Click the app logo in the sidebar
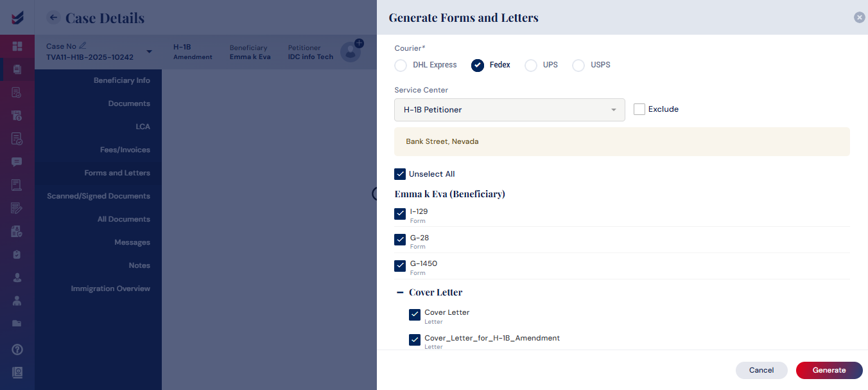 click(x=17, y=17)
